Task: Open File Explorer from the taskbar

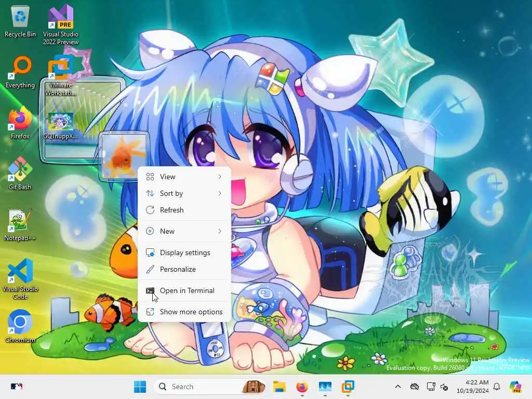Action: [279, 387]
